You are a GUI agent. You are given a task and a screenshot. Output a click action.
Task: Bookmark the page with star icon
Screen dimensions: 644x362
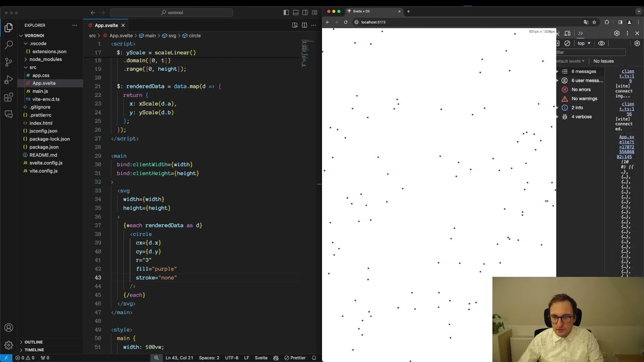594,22
